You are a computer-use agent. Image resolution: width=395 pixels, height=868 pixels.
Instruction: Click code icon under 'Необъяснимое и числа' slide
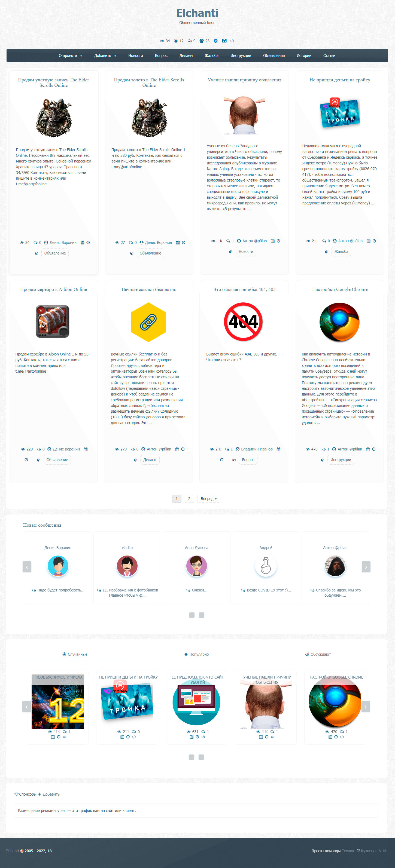[65, 737]
